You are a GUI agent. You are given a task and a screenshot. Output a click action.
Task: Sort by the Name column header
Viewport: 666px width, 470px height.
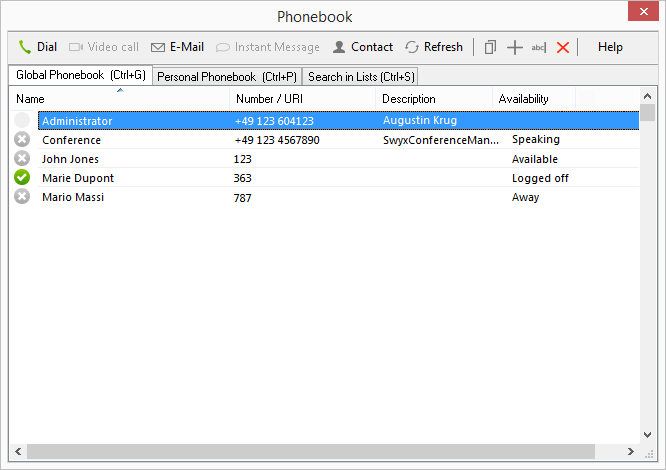pos(120,99)
